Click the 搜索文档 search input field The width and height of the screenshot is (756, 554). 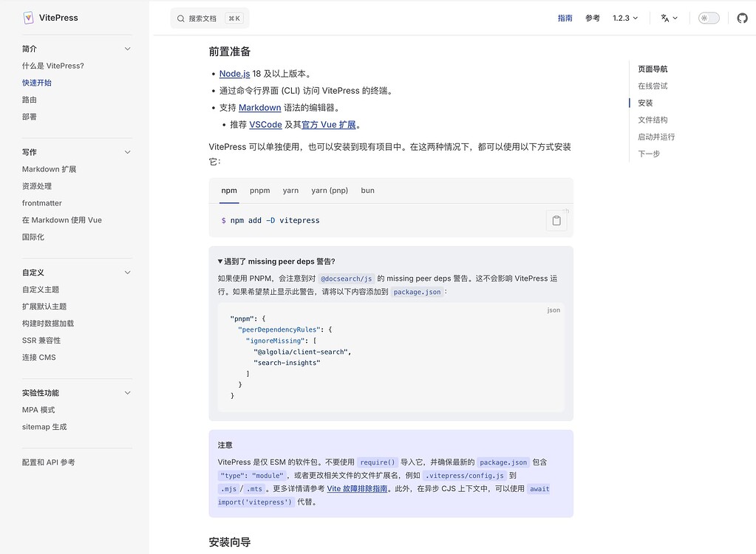click(x=208, y=17)
